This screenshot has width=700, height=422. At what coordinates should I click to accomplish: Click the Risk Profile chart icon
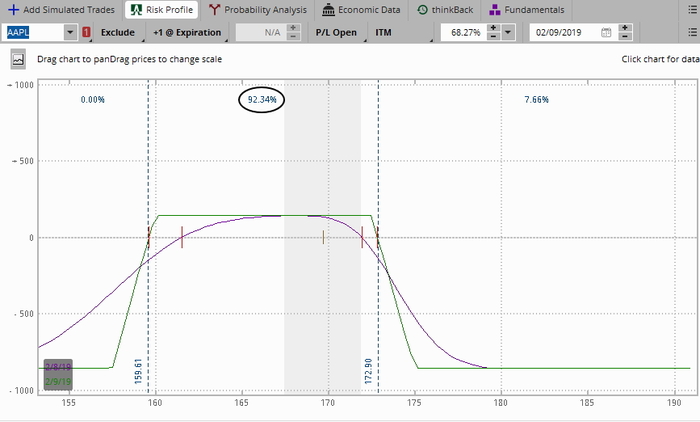(x=136, y=9)
